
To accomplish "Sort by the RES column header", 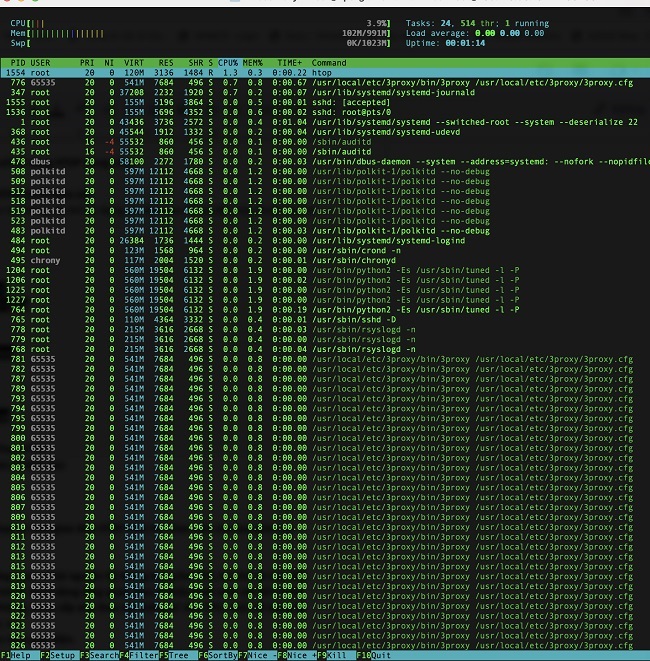I will (166, 63).
